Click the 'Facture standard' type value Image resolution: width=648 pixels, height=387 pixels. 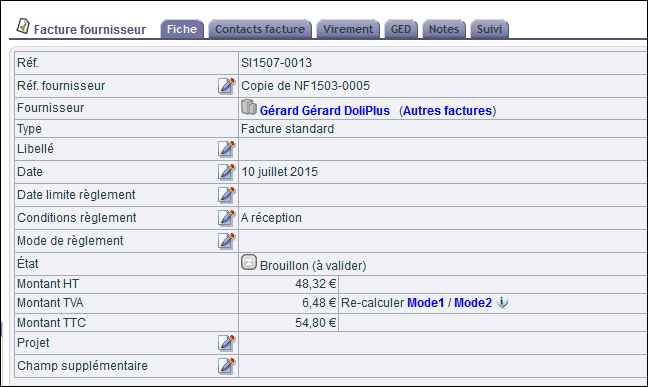288,129
